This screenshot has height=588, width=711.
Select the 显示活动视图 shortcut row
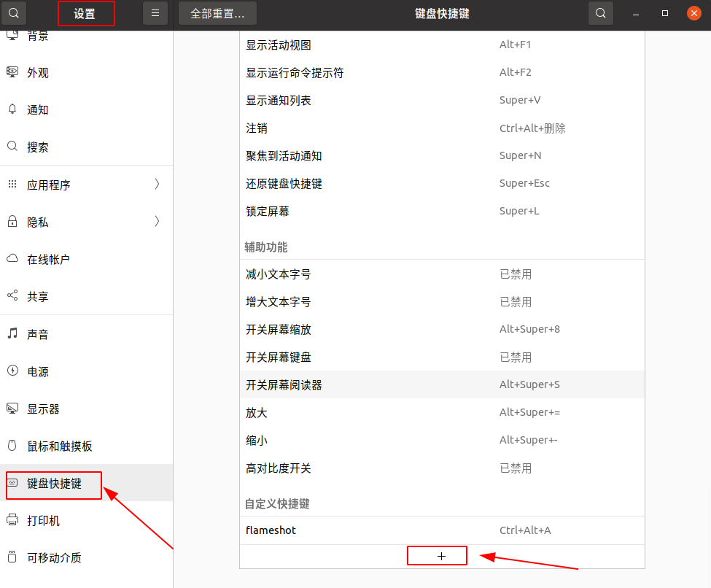point(442,45)
